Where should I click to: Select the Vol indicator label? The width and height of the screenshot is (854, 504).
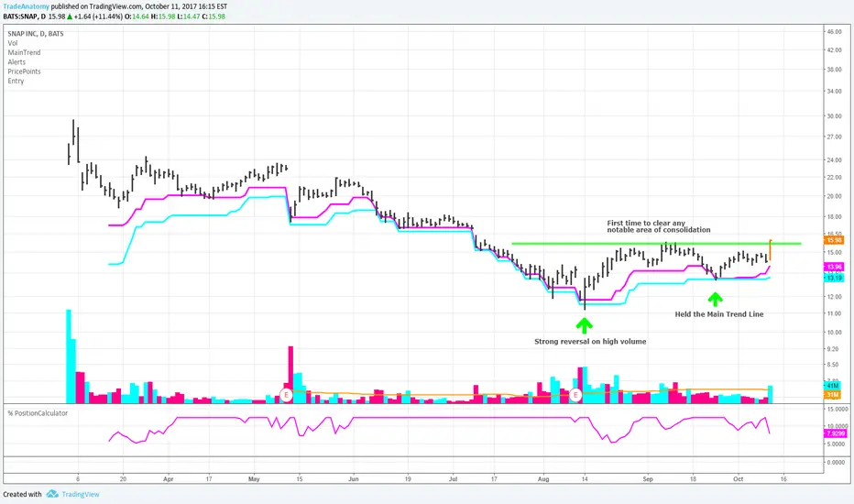[13, 43]
